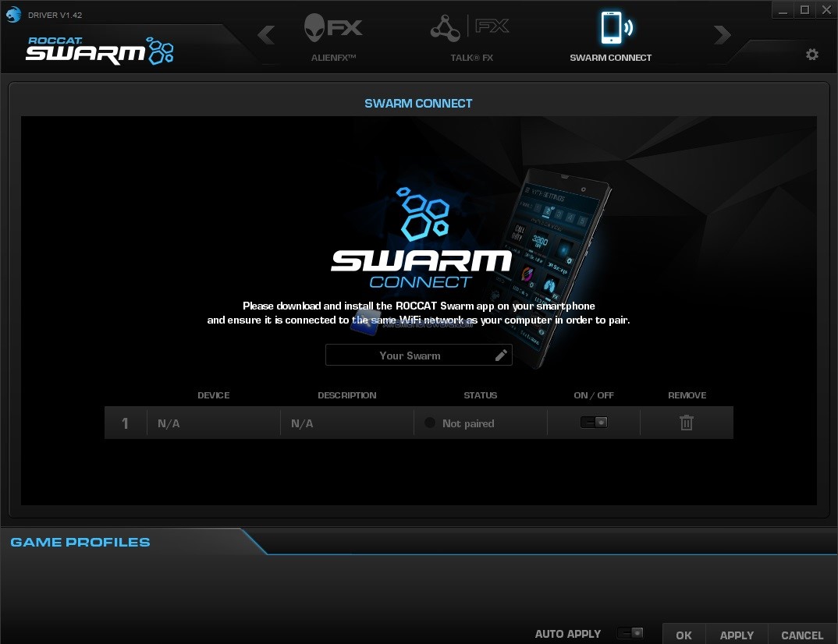Screen dimensions: 838x644
Task: Open the settings gear icon
Action: pos(812,55)
